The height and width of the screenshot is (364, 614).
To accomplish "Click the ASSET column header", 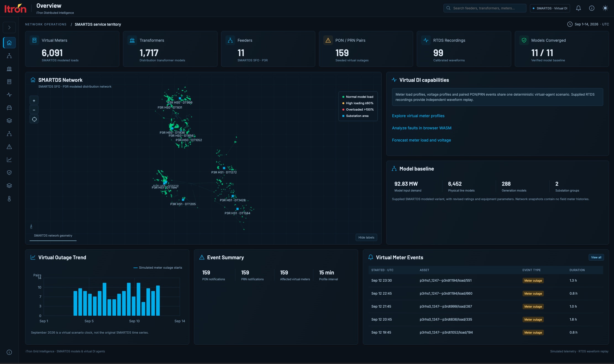I will tap(424, 270).
